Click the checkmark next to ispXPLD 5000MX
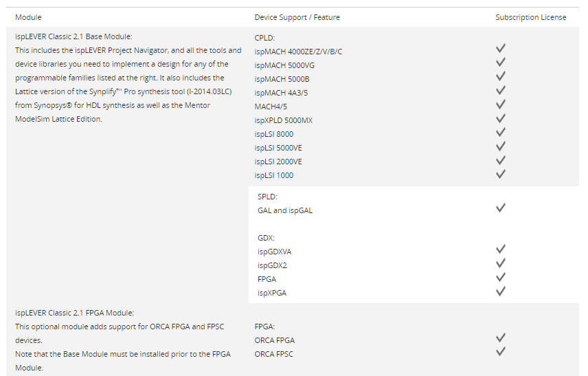588x376 pixels. [501, 118]
